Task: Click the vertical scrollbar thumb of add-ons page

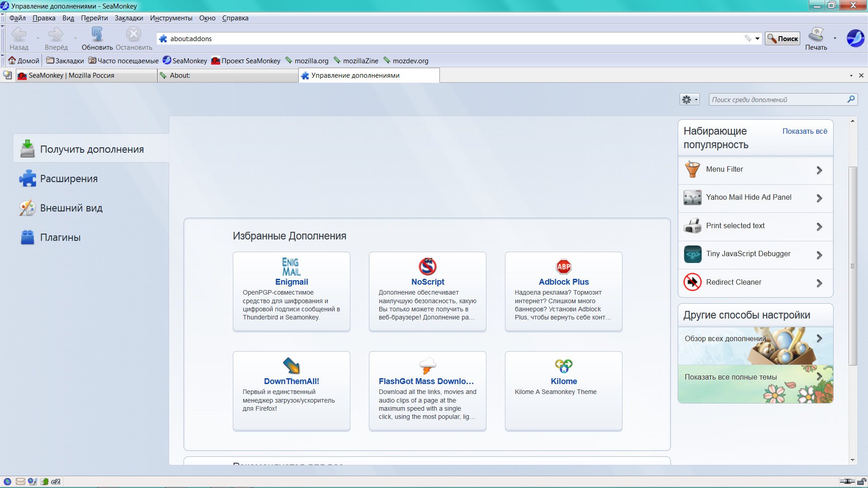Action: tap(853, 267)
